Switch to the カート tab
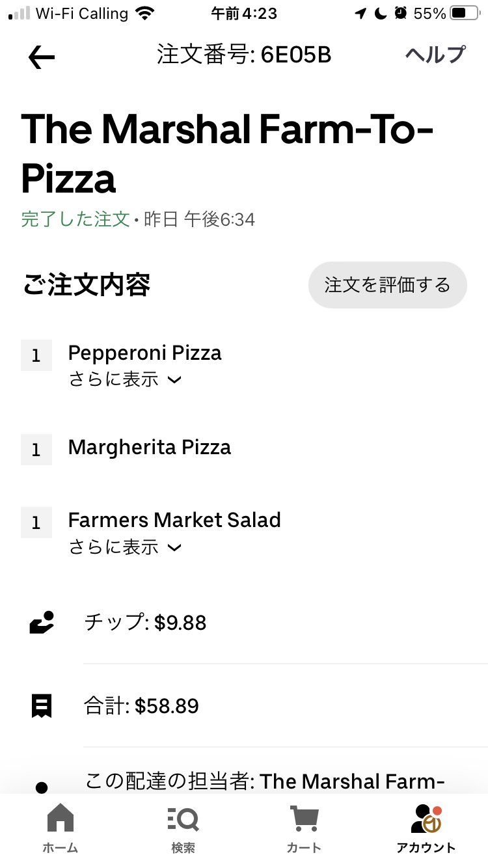Screen dimensions: 488x868 click(304, 847)
